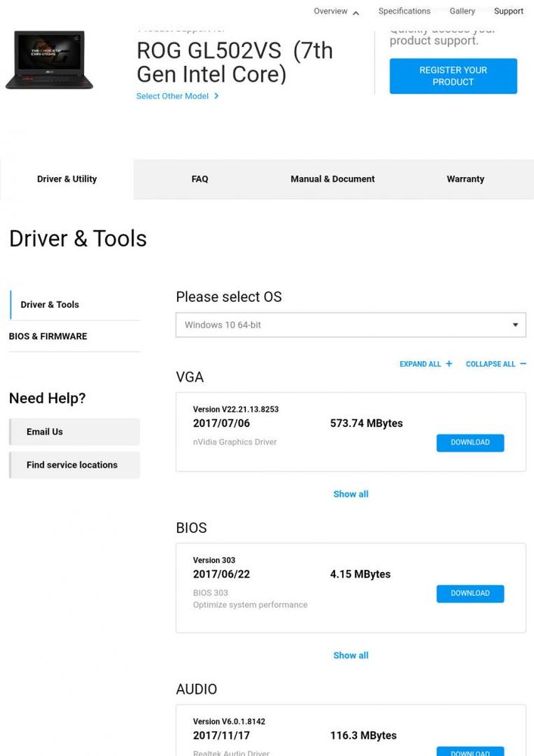Open the Gallery section
This screenshot has width=534, height=756.
click(x=461, y=11)
